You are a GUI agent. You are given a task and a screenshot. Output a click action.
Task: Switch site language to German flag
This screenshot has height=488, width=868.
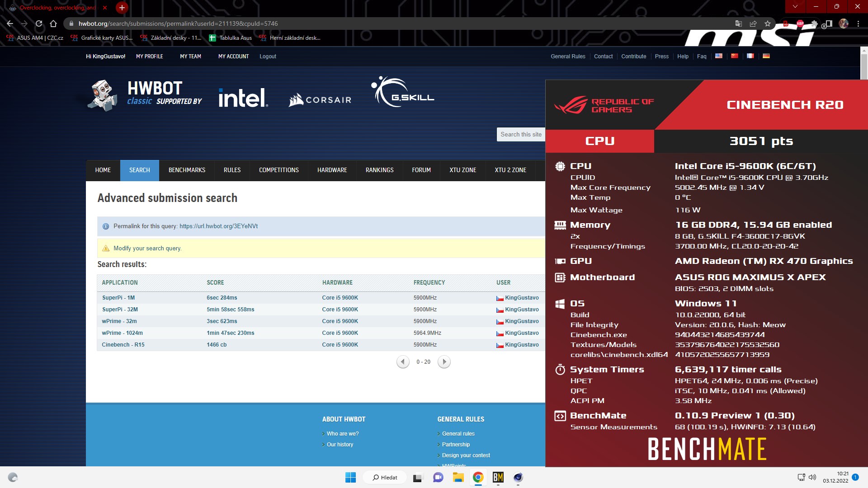pos(766,56)
